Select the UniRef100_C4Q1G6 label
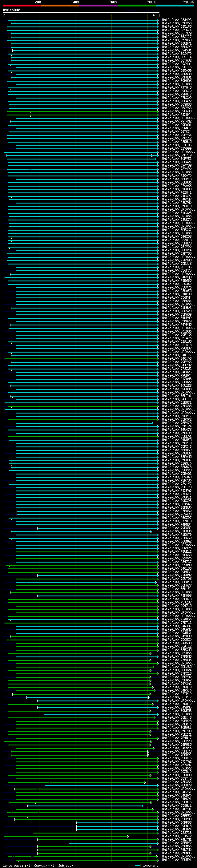197x868 pixels. (x=177, y=568)
